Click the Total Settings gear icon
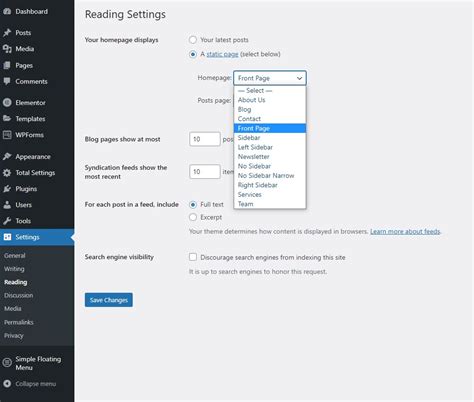The width and height of the screenshot is (474, 402). tap(7, 173)
